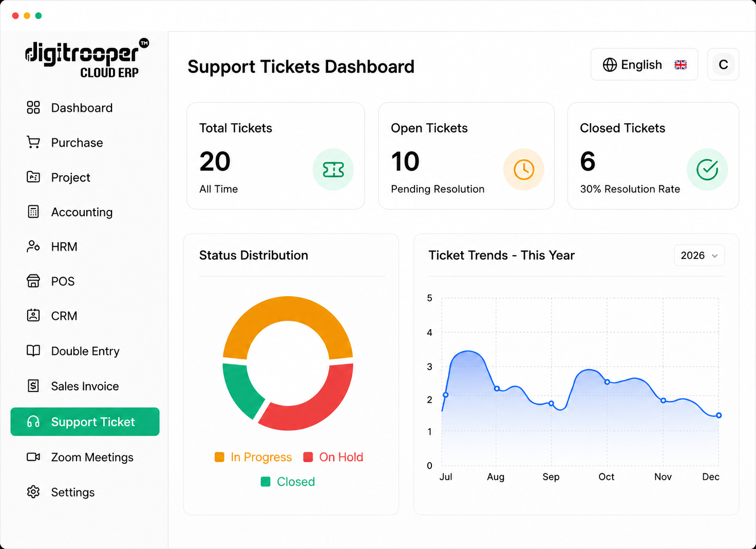Click the Dashboard grid icon in sidebar
The width and height of the screenshot is (756, 549).
pyautogui.click(x=33, y=107)
